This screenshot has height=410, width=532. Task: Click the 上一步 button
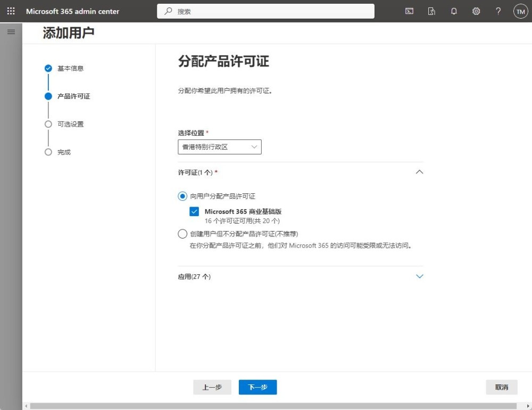pos(212,387)
